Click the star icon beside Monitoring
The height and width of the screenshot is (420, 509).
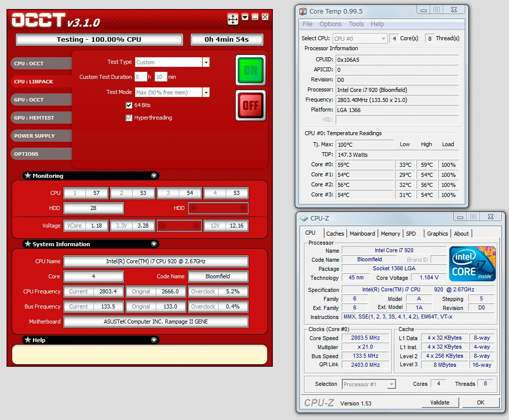[x=28, y=176]
